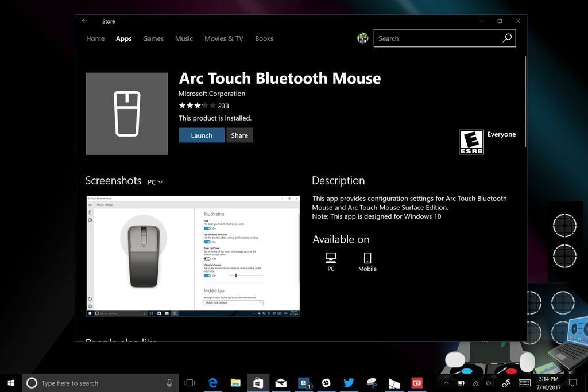
Task: Share the Arc Touch Bluetooth Mouse app
Action: pyautogui.click(x=239, y=135)
